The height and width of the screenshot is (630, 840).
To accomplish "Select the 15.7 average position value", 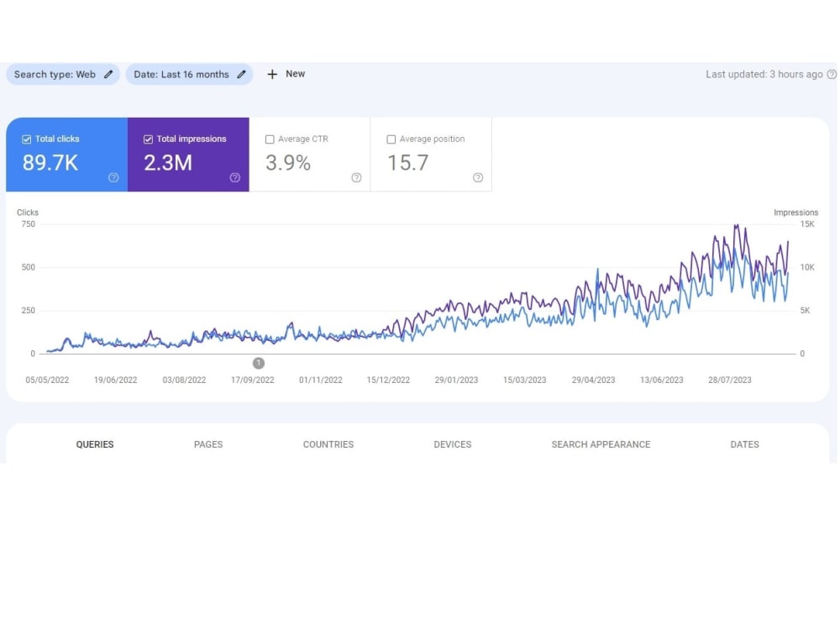I will click(x=408, y=163).
